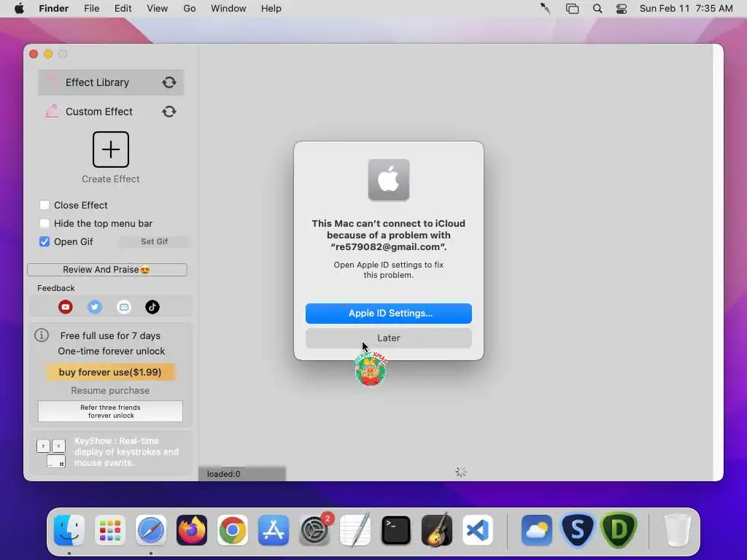This screenshot has height=560, width=747.
Task: Launch GarageBand from the Dock
Action: click(x=437, y=530)
